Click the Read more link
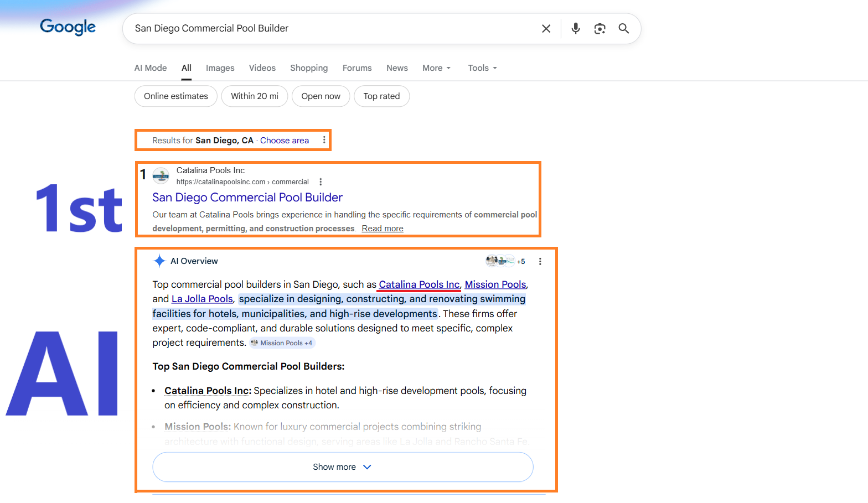The image size is (868, 503). pyautogui.click(x=383, y=229)
